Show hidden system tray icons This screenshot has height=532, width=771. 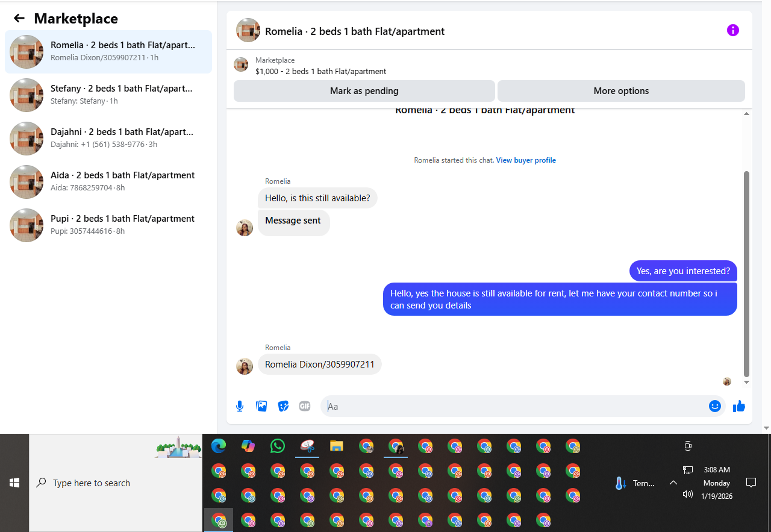click(673, 483)
